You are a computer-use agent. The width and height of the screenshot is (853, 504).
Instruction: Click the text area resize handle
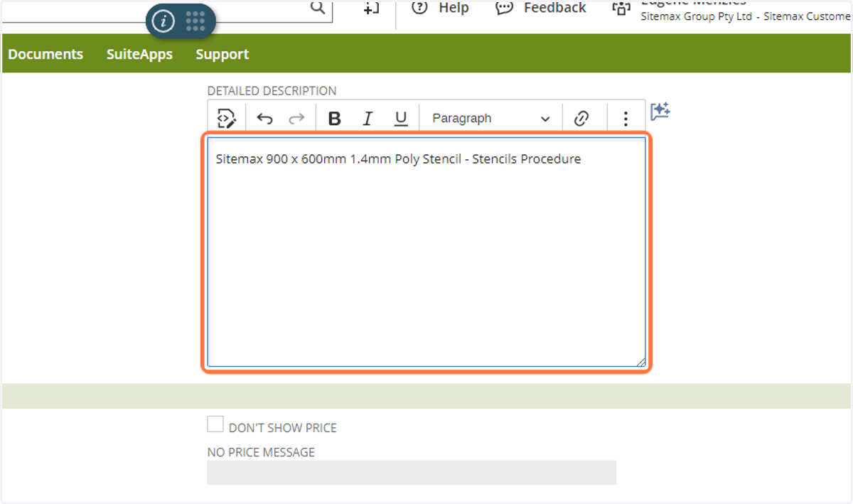click(640, 362)
